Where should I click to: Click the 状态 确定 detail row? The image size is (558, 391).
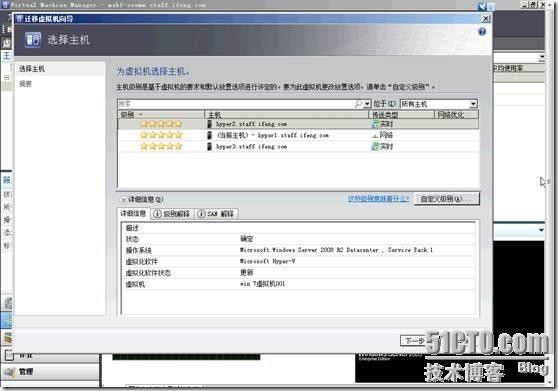click(298, 239)
